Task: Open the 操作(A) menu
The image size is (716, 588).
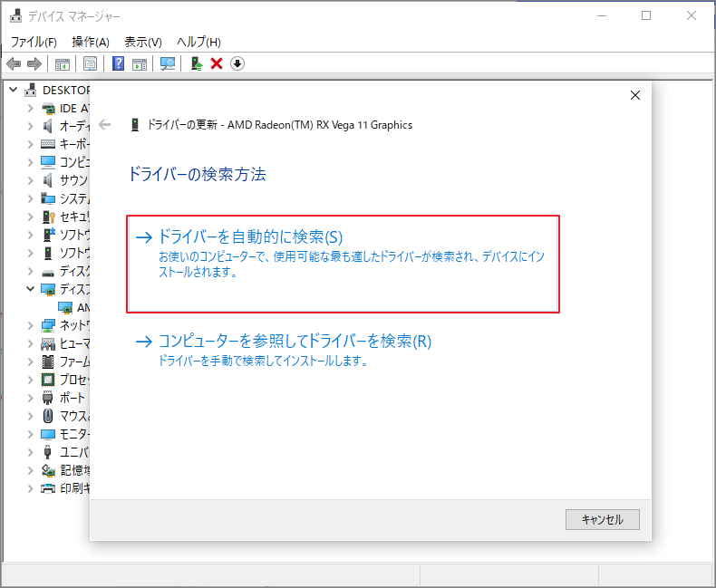Action: pos(91,42)
